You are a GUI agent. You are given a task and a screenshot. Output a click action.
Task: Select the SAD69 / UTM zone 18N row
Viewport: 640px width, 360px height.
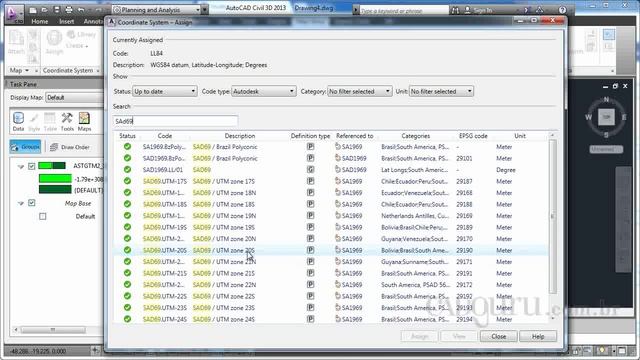click(331, 193)
